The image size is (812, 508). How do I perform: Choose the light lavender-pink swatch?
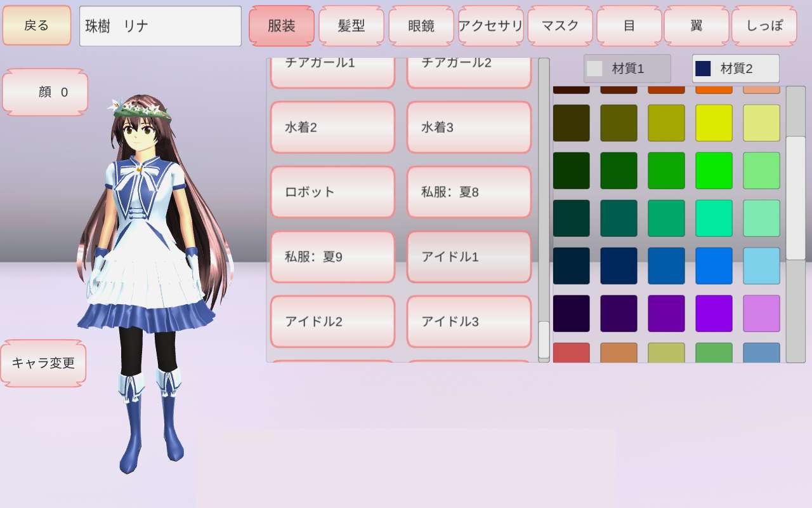[762, 314]
